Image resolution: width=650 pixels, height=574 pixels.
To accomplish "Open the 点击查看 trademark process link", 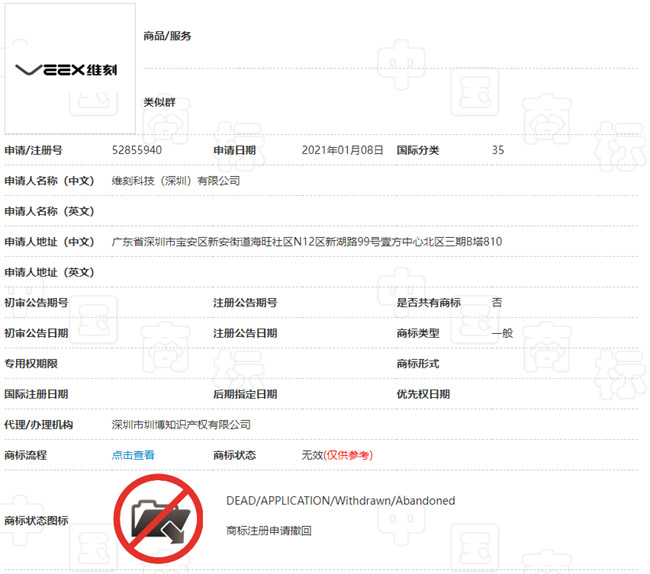I will click(x=133, y=455).
